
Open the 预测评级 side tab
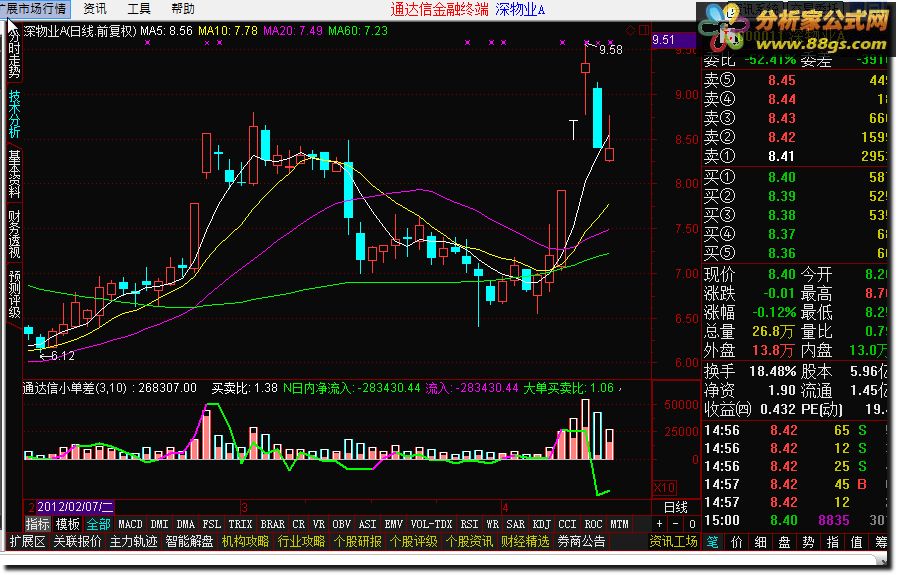[x=14, y=294]
